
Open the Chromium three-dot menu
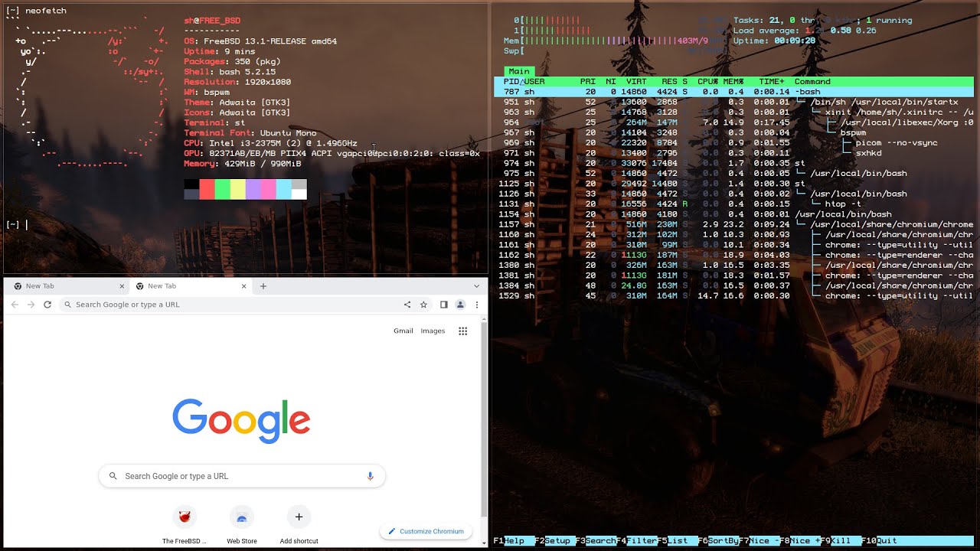(477, 305)
